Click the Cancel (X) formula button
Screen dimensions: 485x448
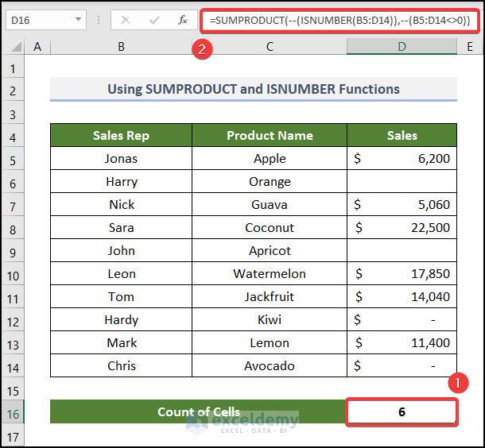(x=126, y=21)
